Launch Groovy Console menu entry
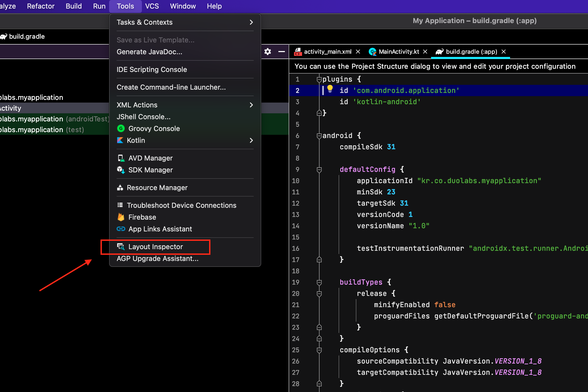The width and height of the screenshot is (588, 392). coord(154,129)
